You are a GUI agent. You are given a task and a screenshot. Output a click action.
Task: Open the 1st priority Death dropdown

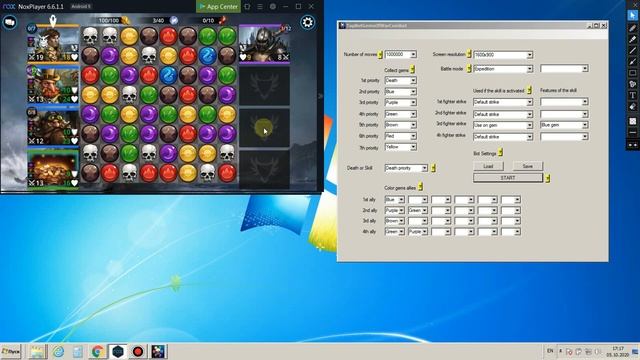[x=400, y=80]
